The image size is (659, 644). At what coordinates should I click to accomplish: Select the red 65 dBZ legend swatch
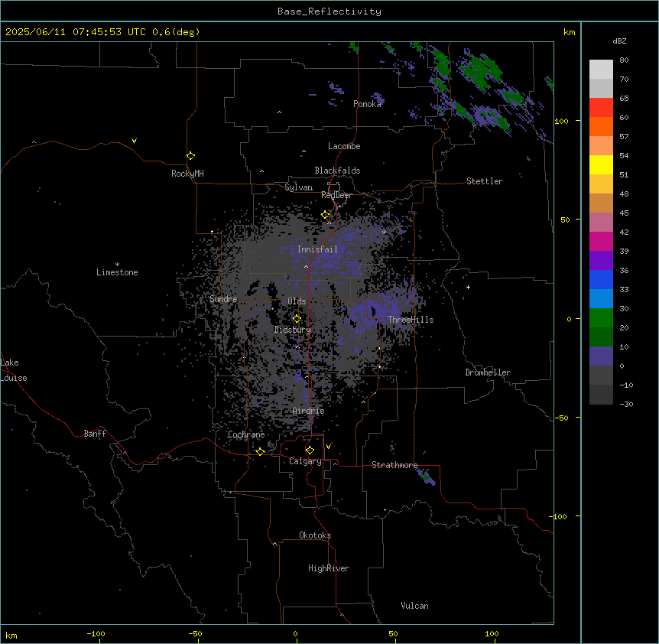pos(601,108)
